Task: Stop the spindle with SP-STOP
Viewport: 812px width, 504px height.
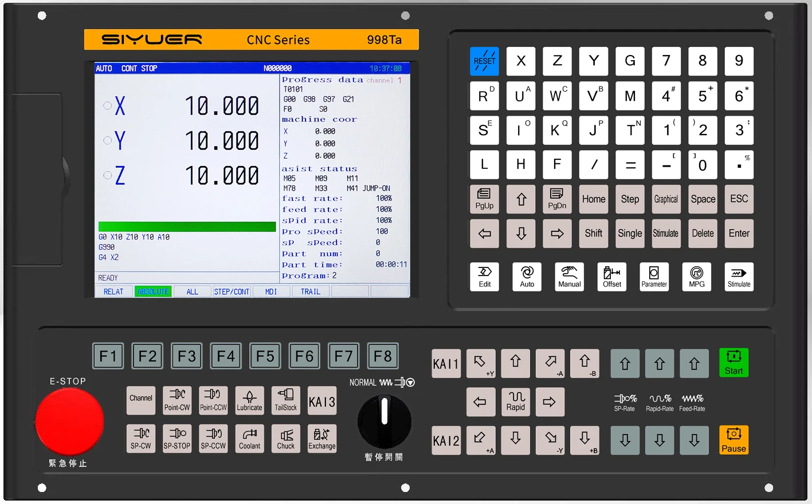Action: [177, 439]
